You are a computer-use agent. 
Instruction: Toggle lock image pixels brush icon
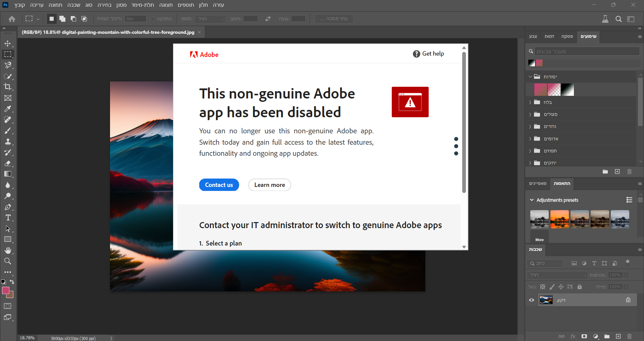(552, 287)
